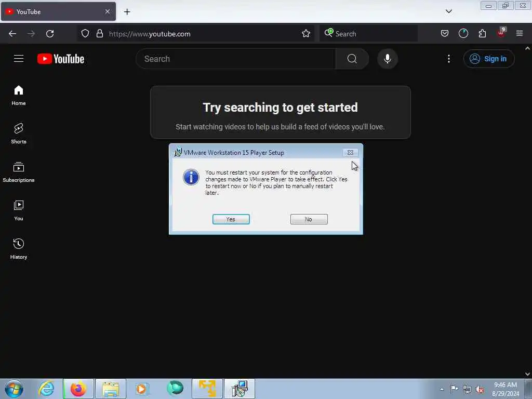The image size is (532, 399).
Task: Click the Firefox forward arrow
Action: tap(31, 34)
